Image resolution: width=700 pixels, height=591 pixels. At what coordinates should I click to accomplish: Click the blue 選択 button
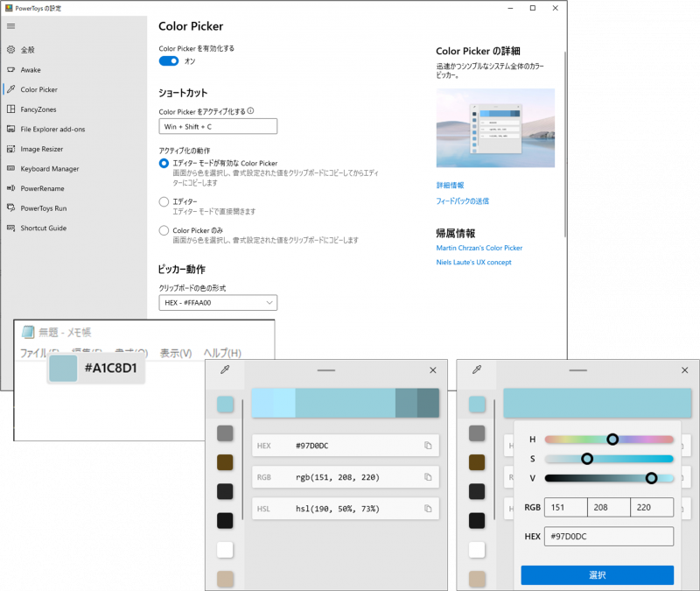(597, 575)
